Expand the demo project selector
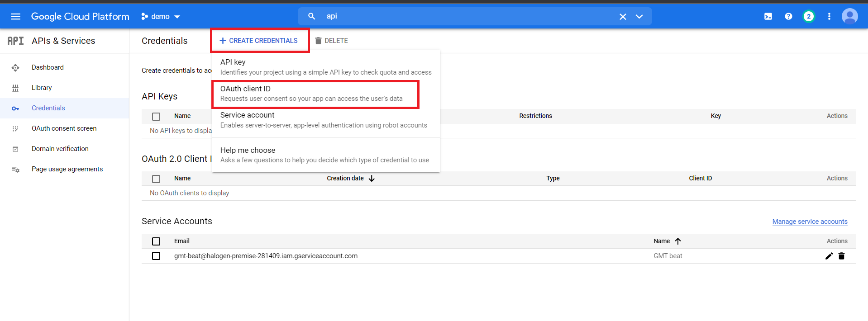Screen dimensions: 868x321 (161, 17)
